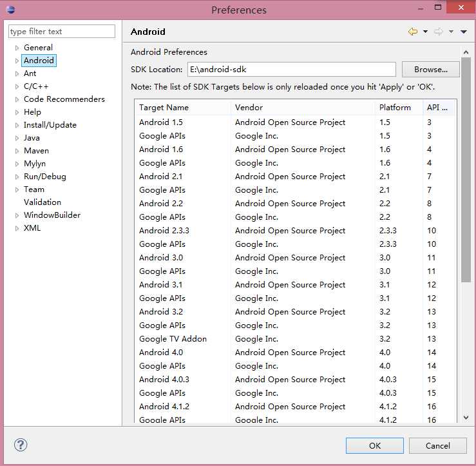The height and width of the screenshot is (466, 476).
Task: Expand the Team tree node
Action: pyautogui.click(x=17, y=189)
